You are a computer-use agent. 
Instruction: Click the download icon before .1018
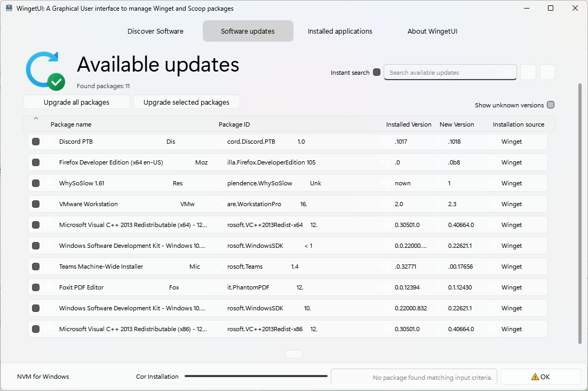coord(439,142)
